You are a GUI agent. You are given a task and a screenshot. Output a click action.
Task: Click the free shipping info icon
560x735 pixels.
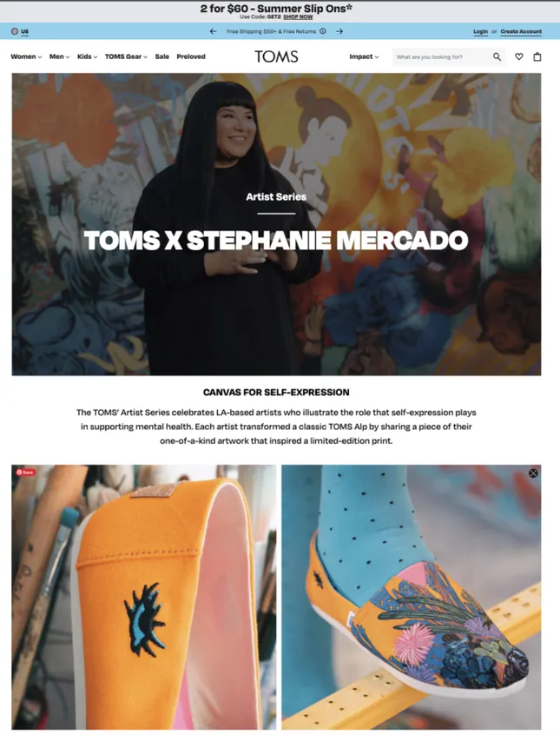click(323, 31)
